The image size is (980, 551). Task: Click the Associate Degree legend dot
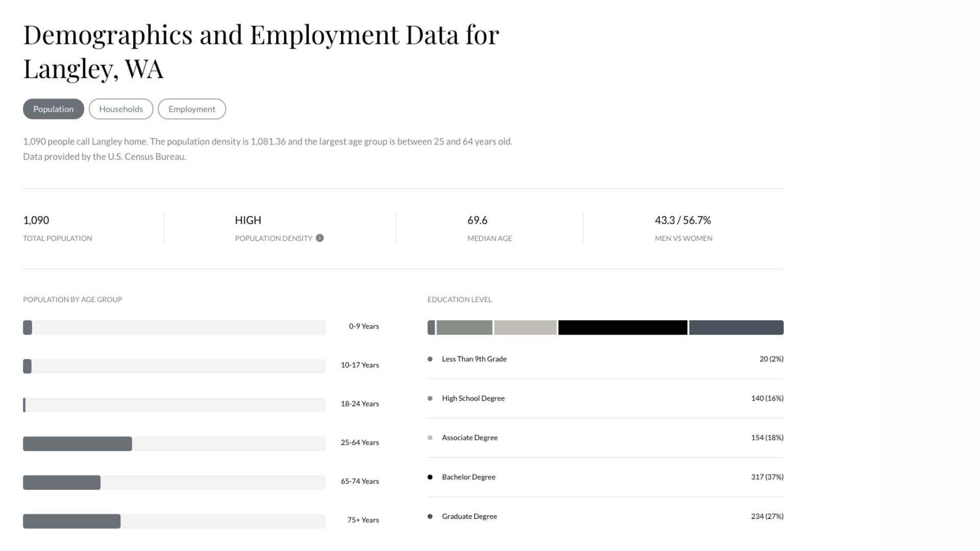tap(430, 438)
